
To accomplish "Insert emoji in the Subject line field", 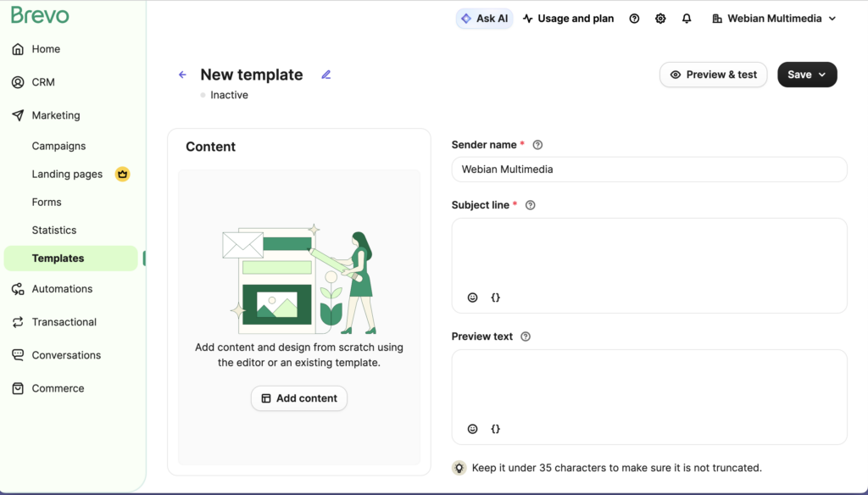I will coord(473,298).
